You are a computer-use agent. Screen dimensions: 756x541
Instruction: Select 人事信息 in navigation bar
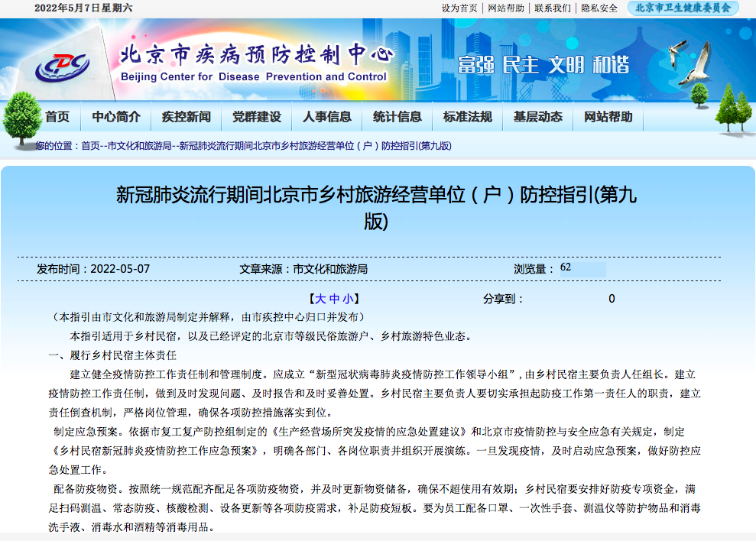pos(327,117)
